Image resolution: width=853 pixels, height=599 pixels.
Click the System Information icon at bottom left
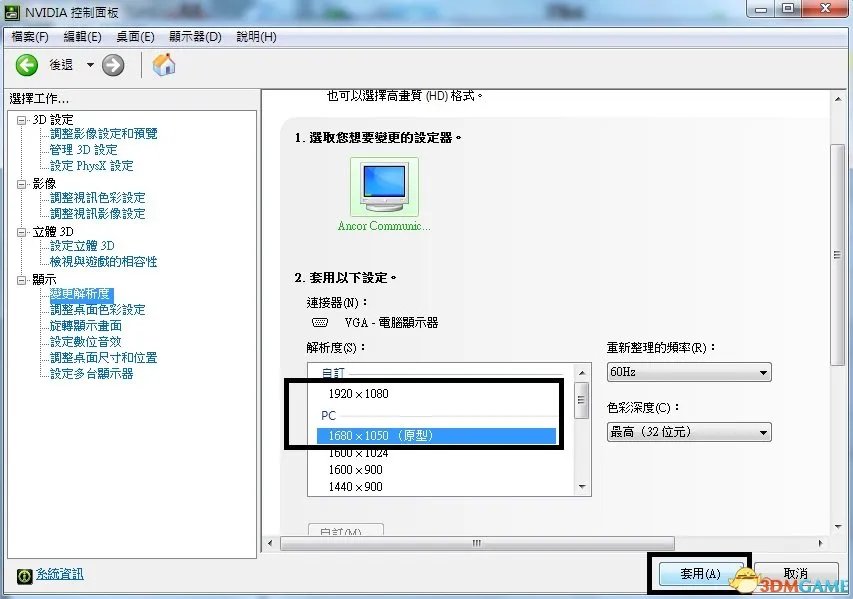pyautogui.click(x=24, y=574)
